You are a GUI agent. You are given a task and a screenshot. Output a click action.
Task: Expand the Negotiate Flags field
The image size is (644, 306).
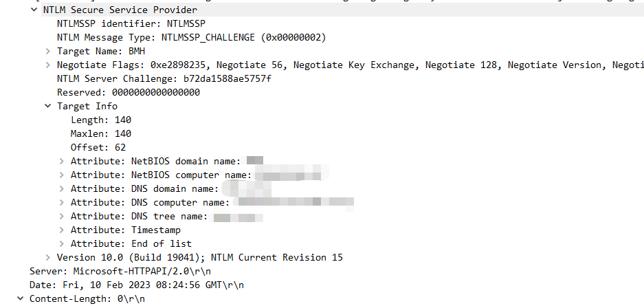tap(48, 65)
